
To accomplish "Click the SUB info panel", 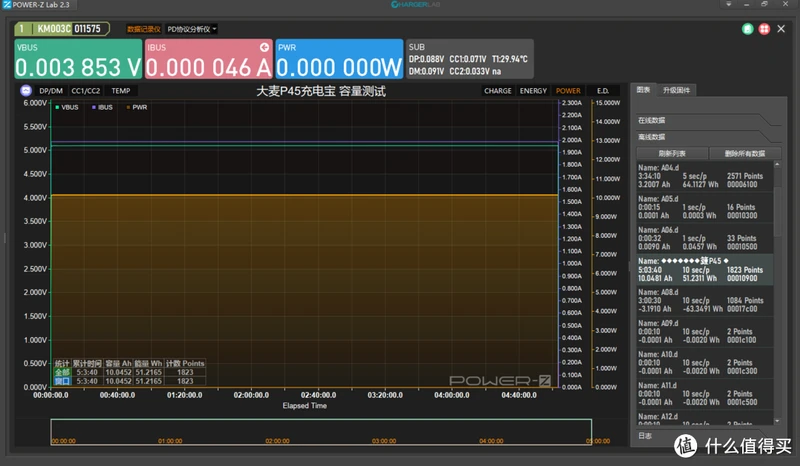I will 470,59.
